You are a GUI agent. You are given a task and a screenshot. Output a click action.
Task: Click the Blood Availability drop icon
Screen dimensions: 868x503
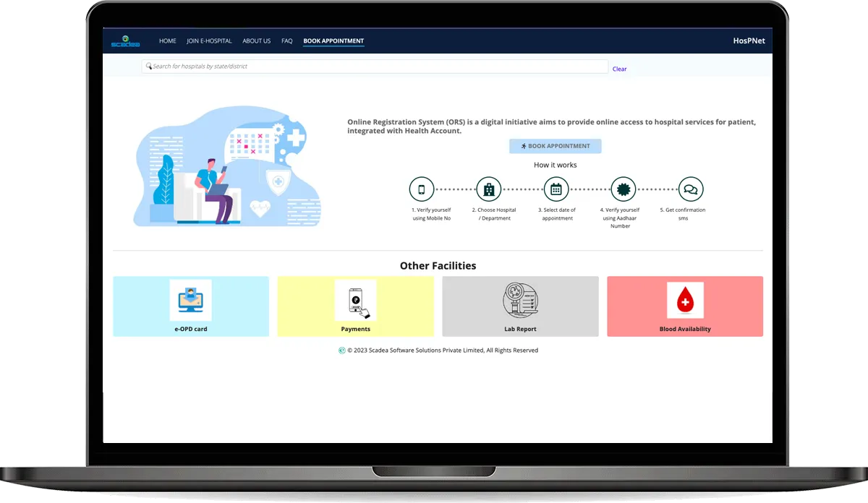685,300
